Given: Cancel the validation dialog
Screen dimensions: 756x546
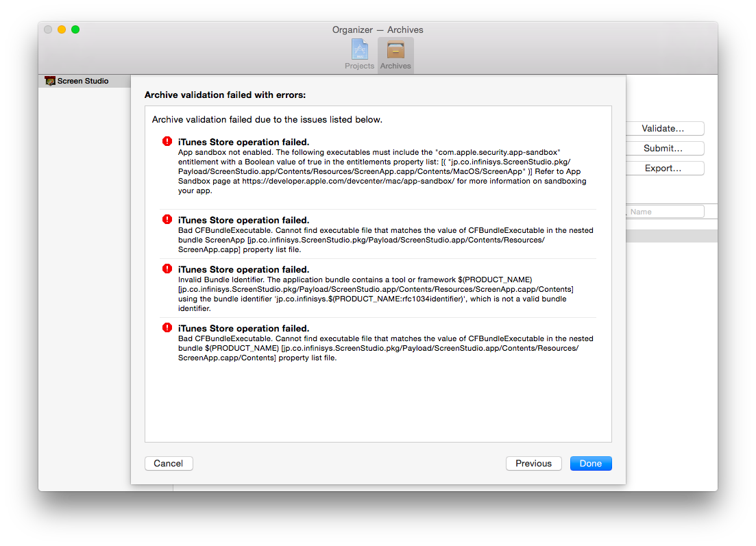Looking at the screenshot, I should coord(169,464).
